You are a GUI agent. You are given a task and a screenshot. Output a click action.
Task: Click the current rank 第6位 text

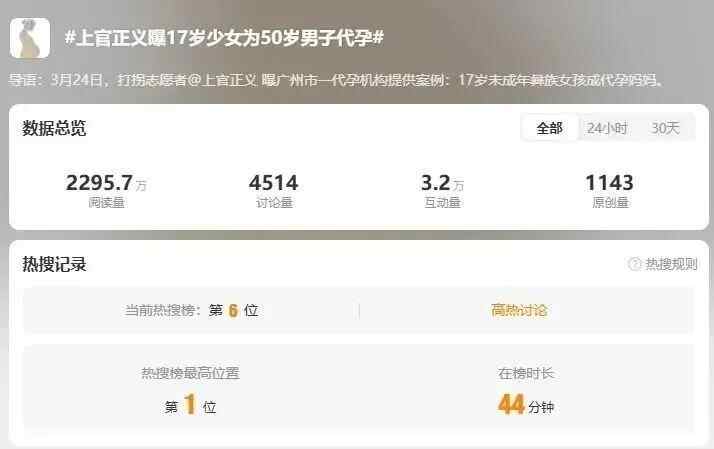tap(234, 311)
